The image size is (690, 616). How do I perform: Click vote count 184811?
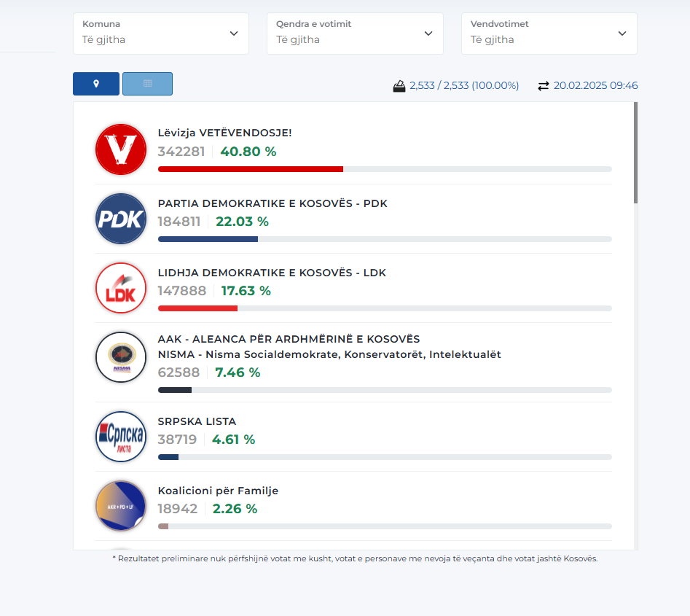179,222
